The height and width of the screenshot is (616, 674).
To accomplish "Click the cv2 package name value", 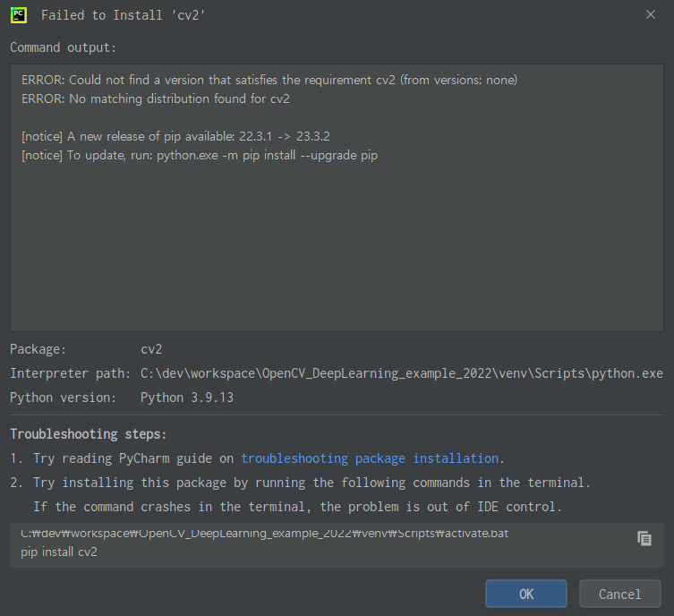I will (x=151, y=349).
